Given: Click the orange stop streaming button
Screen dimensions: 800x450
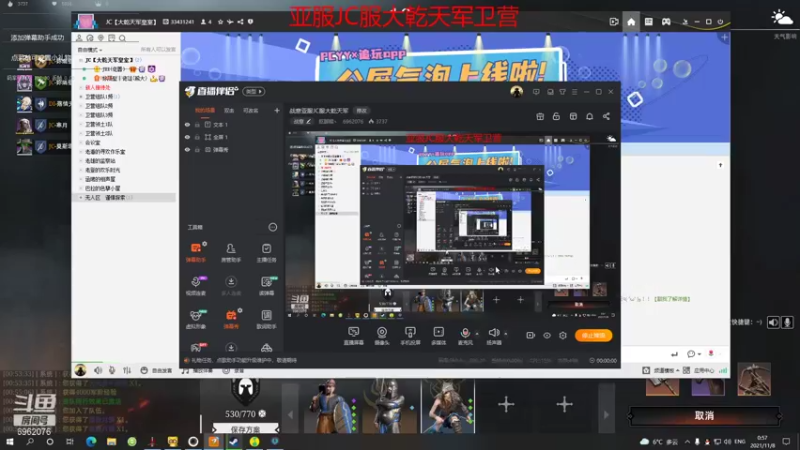Looking at the screenshot, I should [593, 335].
